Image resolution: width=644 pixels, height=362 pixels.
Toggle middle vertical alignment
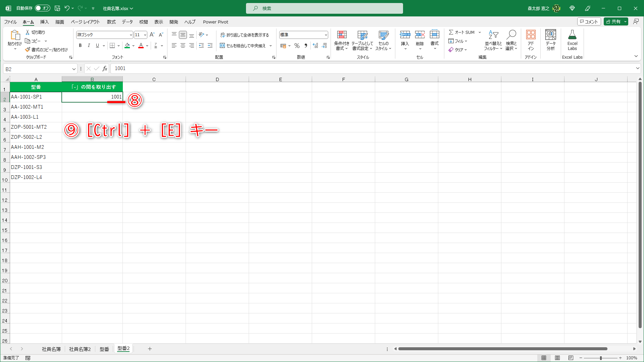[183, 35]
